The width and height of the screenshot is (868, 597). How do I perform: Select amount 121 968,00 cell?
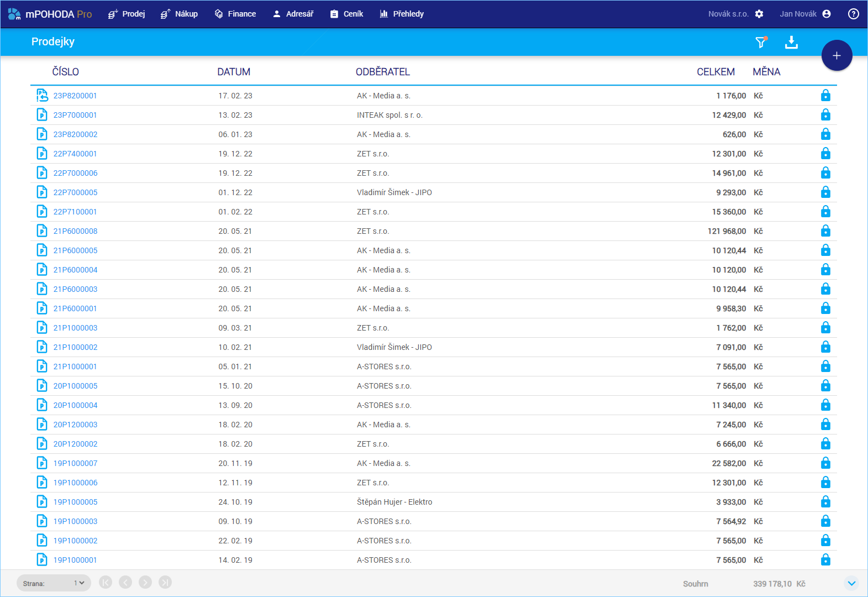click(x=727, y=231)
